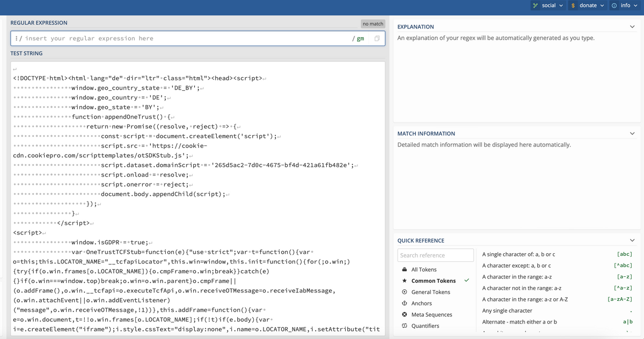The height and width of the screenshot is (339, 644).
Task: Click the Anchors anchor icon
Action: click(x=404, y=304)
